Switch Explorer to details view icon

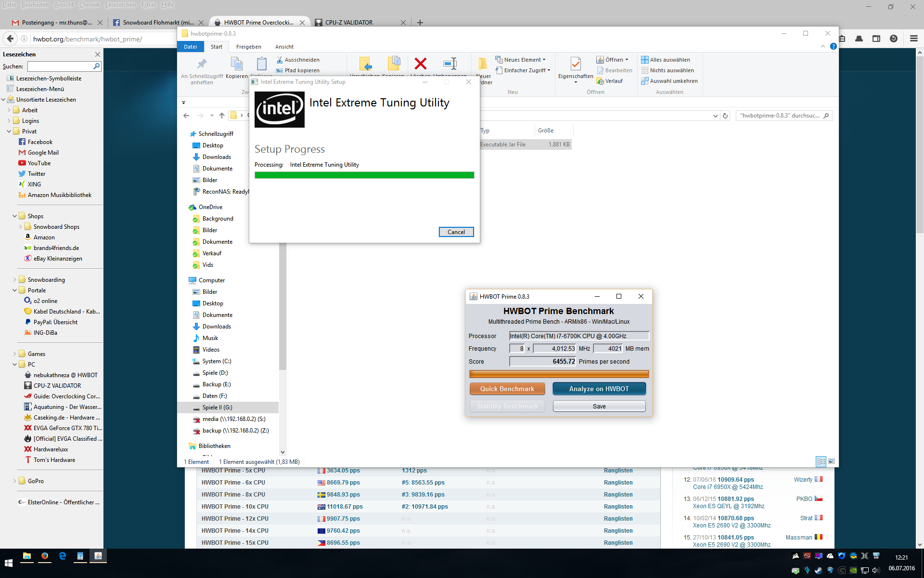pyautogui.click(x=821, y=461)
